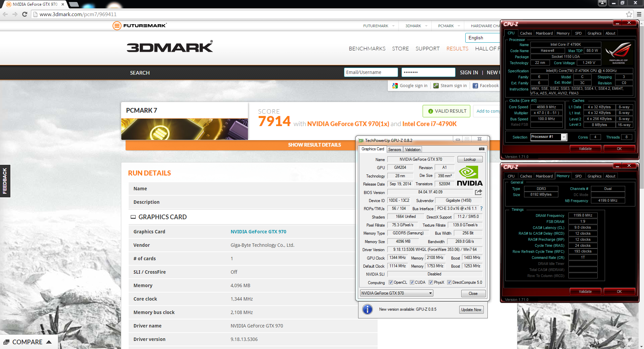Open the FEEDBACK side tab

tap(5, 181)
